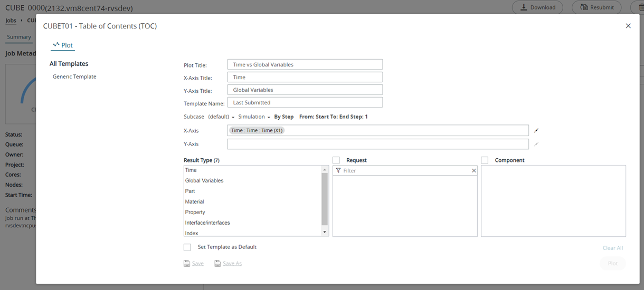Open the Simulation dropdown
644x290 pixels.
(254, 117)
